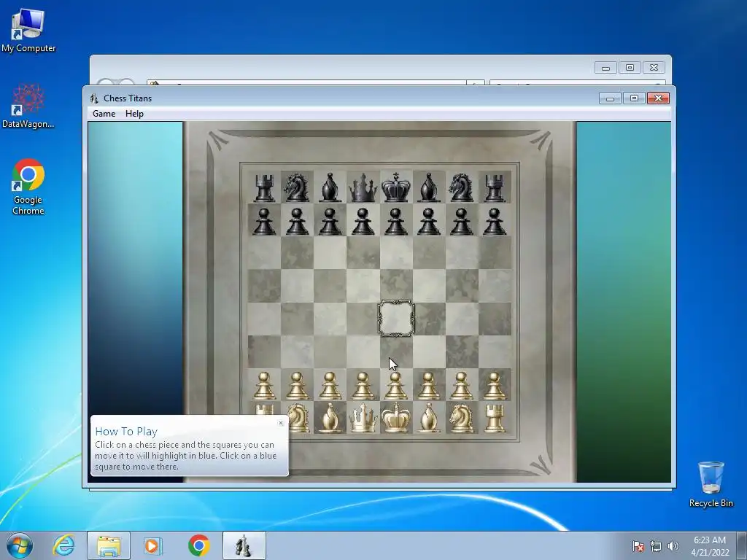Open the taskbar clock showing 6:23 AM
Screen dimensions: 747x560
(x=710, y=546)
